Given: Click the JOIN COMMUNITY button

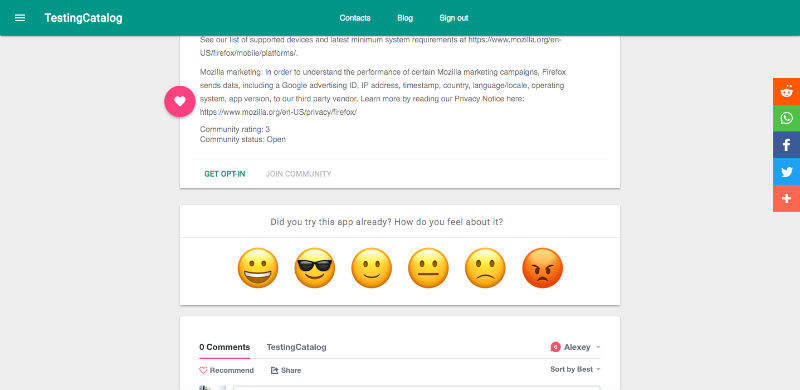Looking at the screenshot, I should pyautogui.click(x=298, y=174).
